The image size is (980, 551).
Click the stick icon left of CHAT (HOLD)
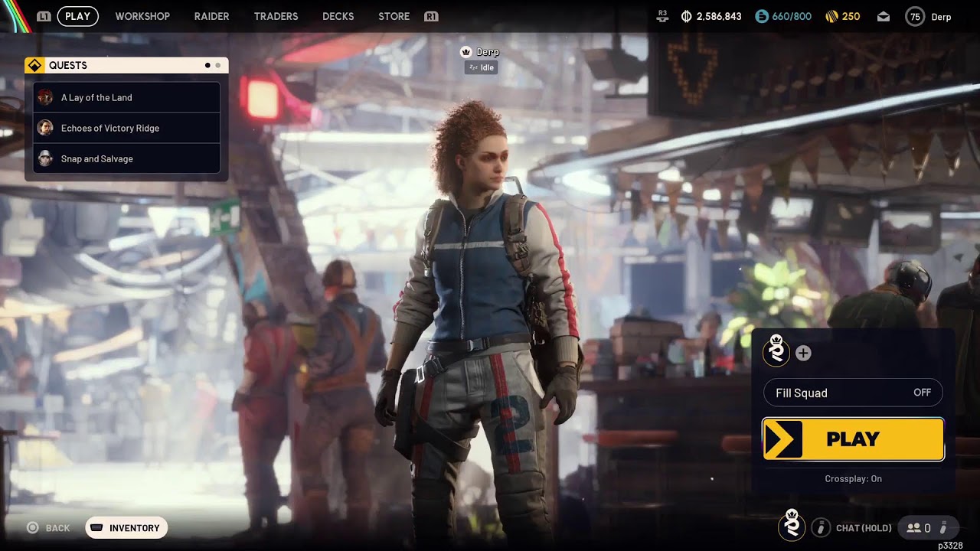point(821,527)
